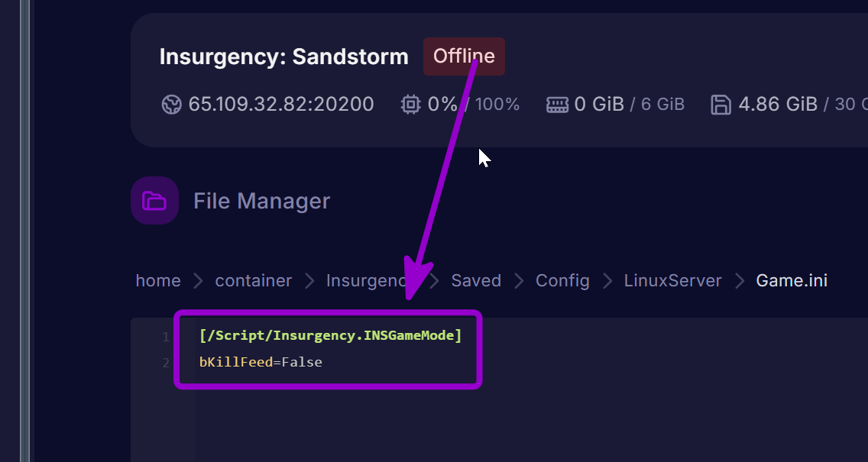Viewport: 868px width, 462px height.
Task: Click the server address 65.109.32.82:20200
Action: click(281, 104)
